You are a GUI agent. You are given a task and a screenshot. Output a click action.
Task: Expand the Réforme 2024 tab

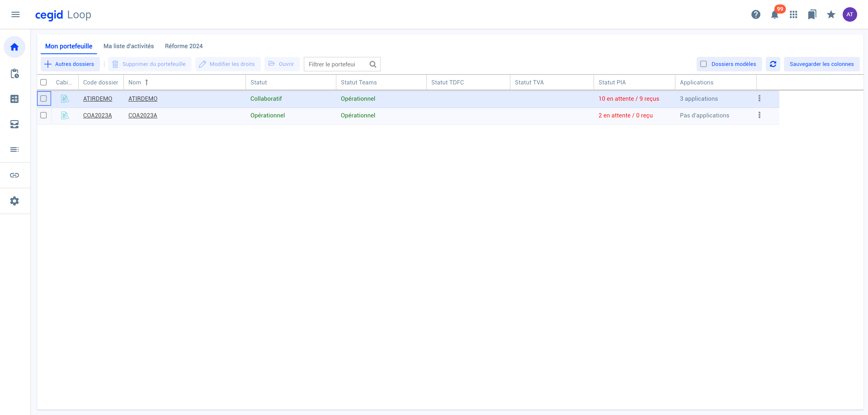184,46
